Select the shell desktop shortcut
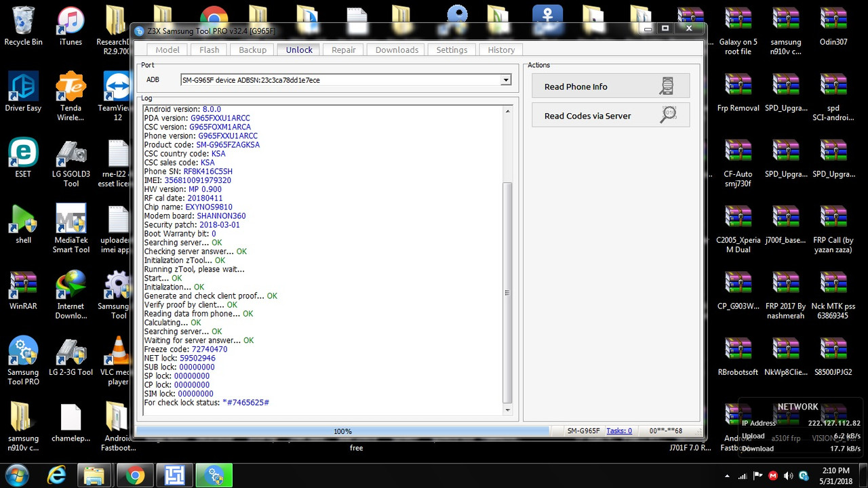Image resolution: width=868 pixels, height=488 pixels. click(x=23, y=224)
